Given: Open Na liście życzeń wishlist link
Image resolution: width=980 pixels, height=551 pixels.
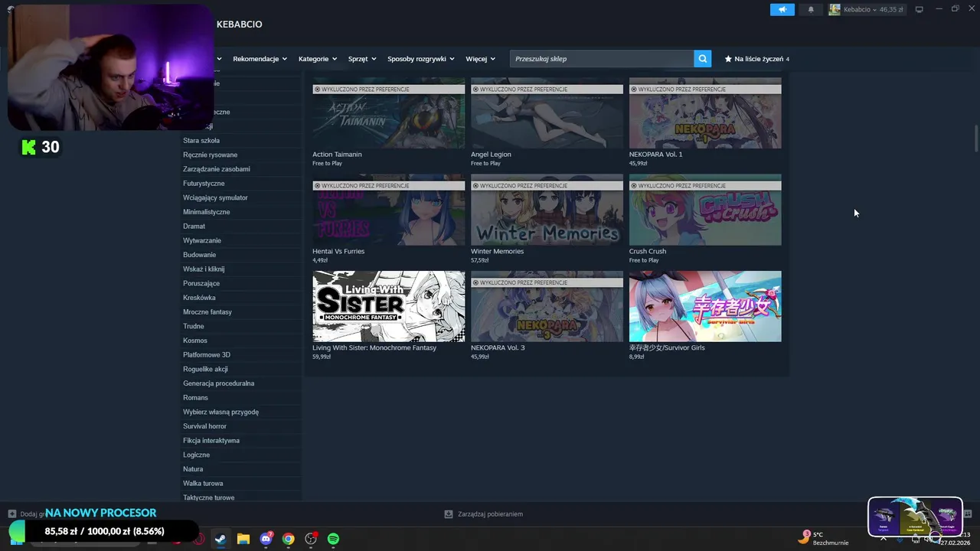Looking at the screenshot, I should (757, 59).
